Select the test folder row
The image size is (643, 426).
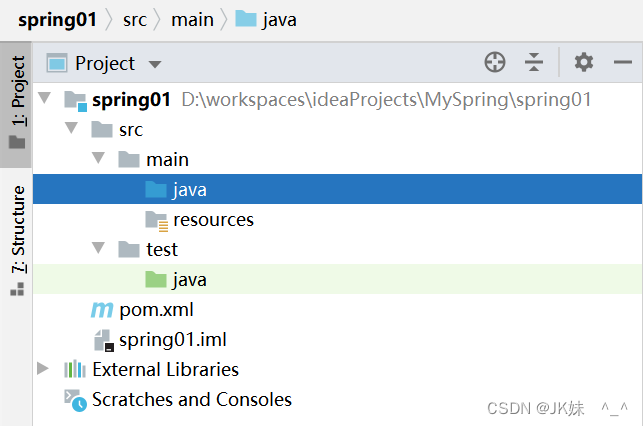pyautogui.click(x=337, y=249)
